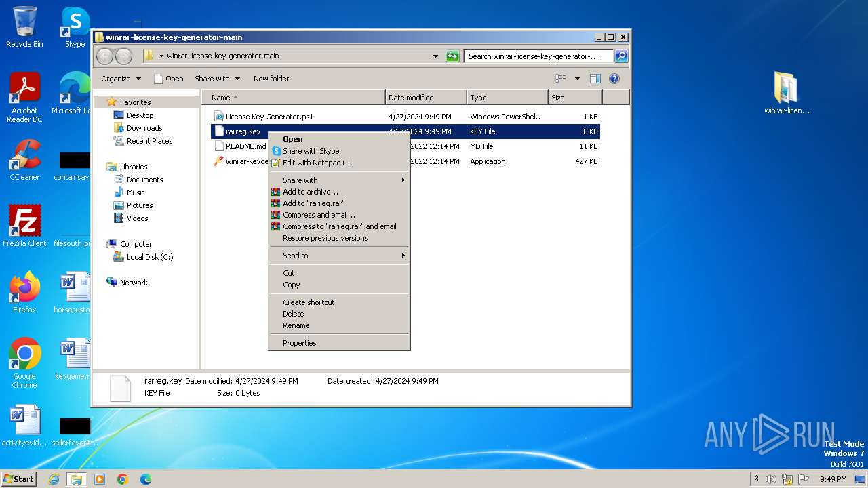Image resolution: width=868 pixels, height=488 pixels.
Task: Click the volume speaker tray icon
Action: pyautogui.click(x=771, y=479)
